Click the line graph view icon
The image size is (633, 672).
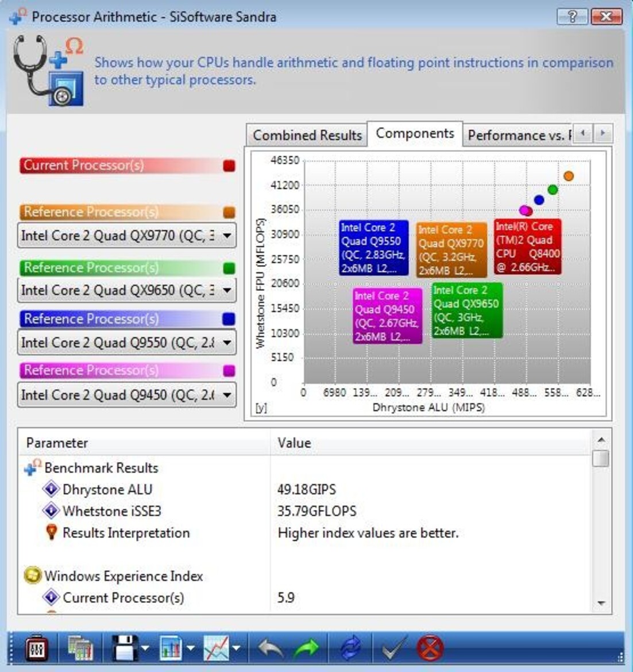tap(216, 648)
